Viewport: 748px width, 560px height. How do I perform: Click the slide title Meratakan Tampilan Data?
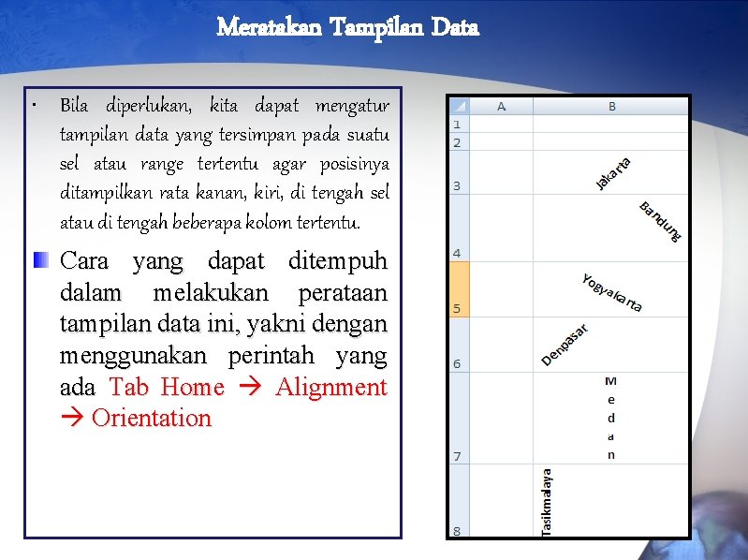(347, 27)
